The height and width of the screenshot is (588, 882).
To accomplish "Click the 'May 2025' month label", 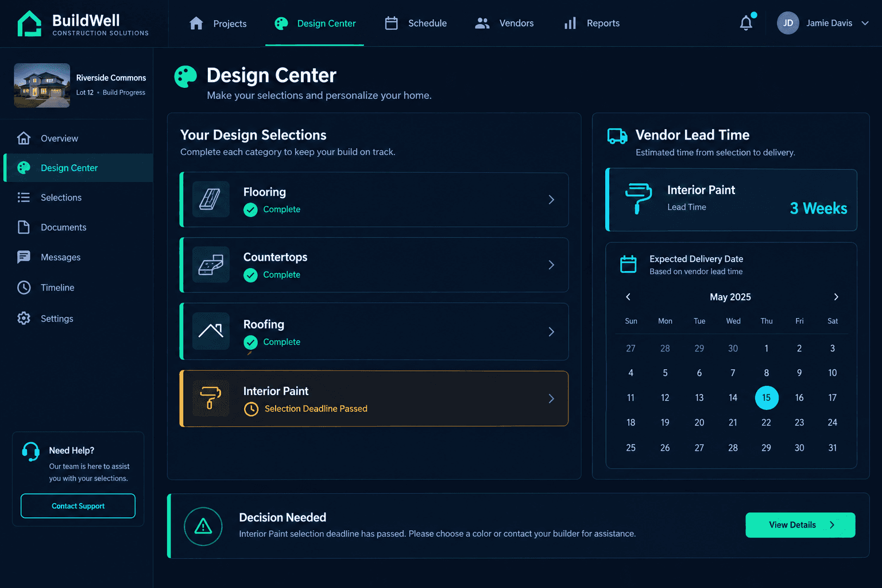I will coord(730,297).
